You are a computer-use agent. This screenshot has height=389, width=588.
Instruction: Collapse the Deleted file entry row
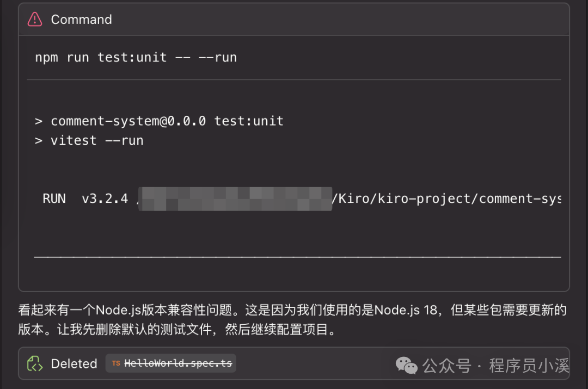pos(294,363)
